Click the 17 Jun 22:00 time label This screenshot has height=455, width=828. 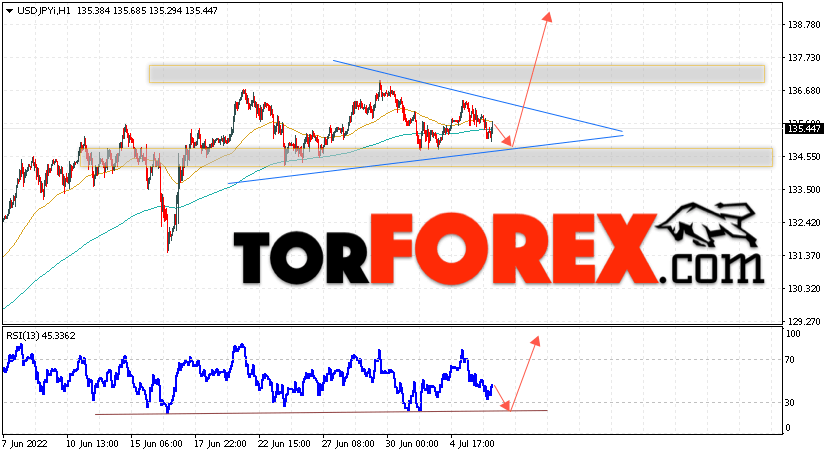pos(220,443)
